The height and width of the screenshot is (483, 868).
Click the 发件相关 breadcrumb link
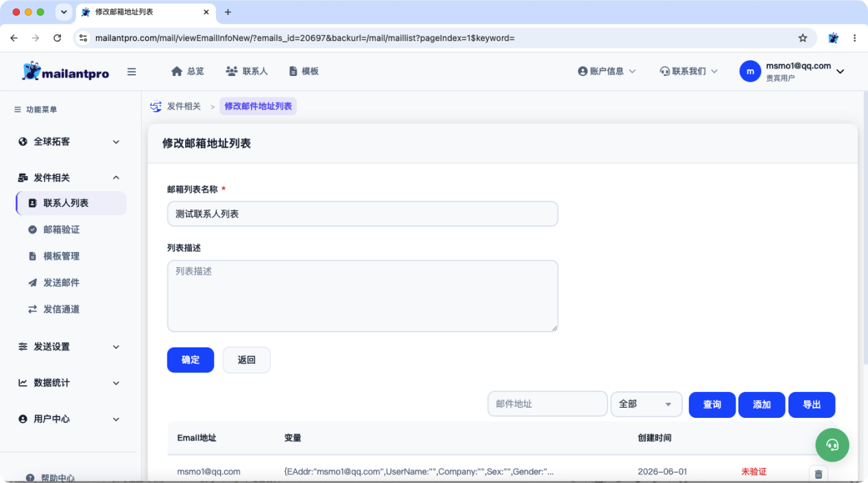click(184, 106)
